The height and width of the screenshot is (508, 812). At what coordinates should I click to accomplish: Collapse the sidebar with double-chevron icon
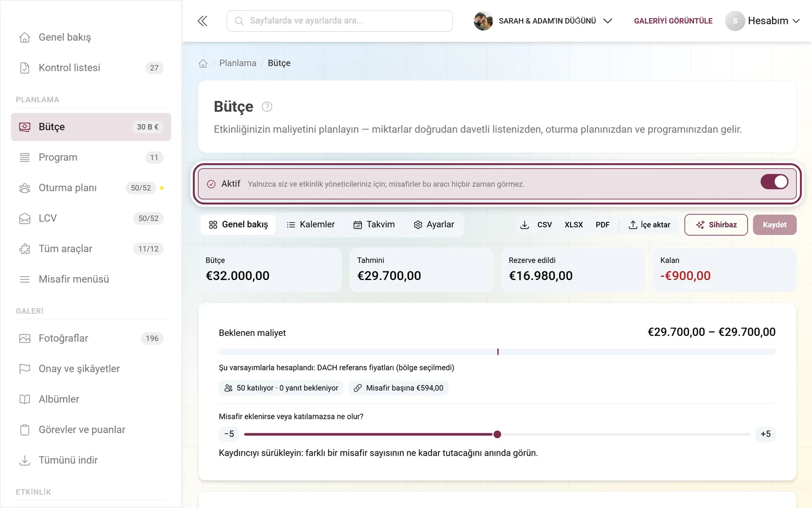click(202, 21)
